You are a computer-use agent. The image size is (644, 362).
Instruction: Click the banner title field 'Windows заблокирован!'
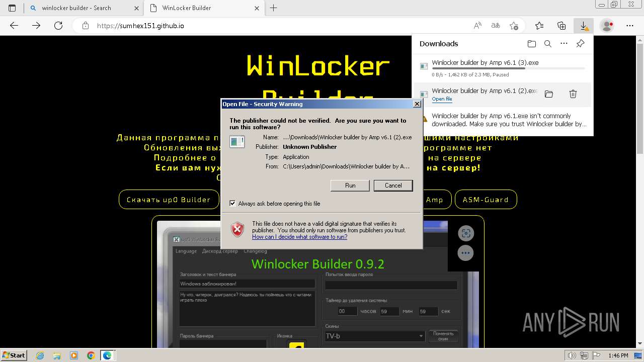(247, 284)
